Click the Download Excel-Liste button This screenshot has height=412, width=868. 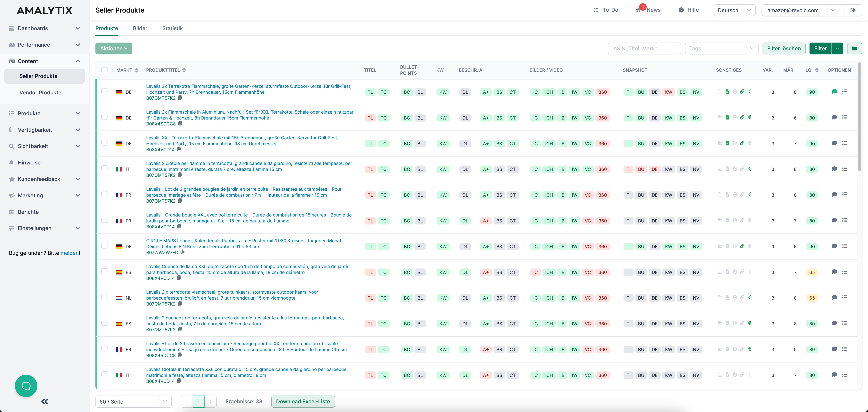click(303, 401)
